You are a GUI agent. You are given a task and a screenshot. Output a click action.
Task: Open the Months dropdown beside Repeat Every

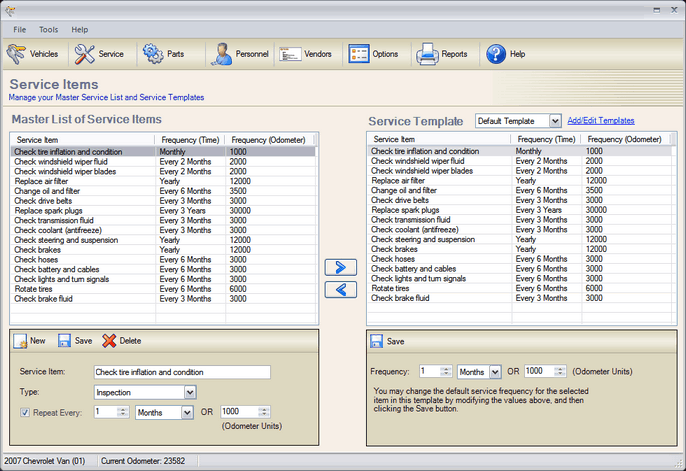[187, 413]
